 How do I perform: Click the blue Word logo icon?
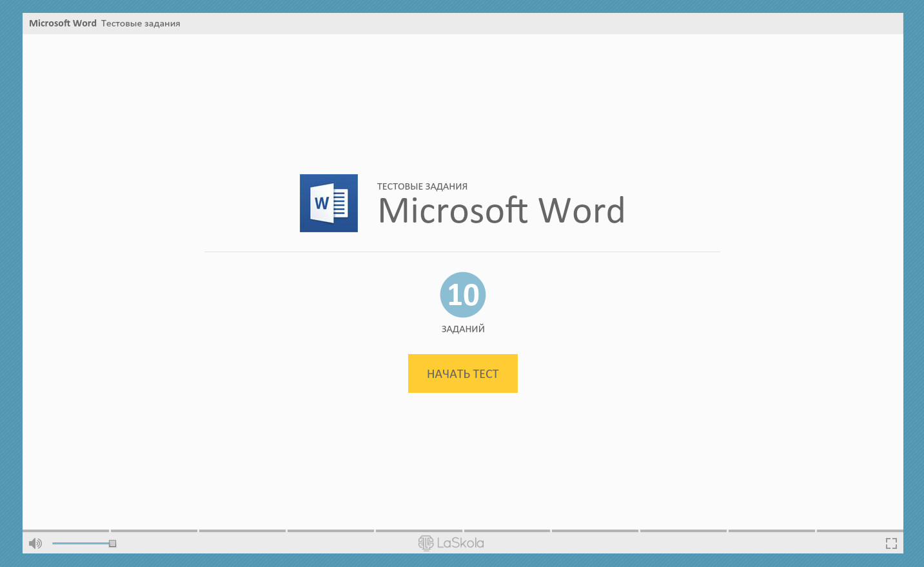coord(328,203)
